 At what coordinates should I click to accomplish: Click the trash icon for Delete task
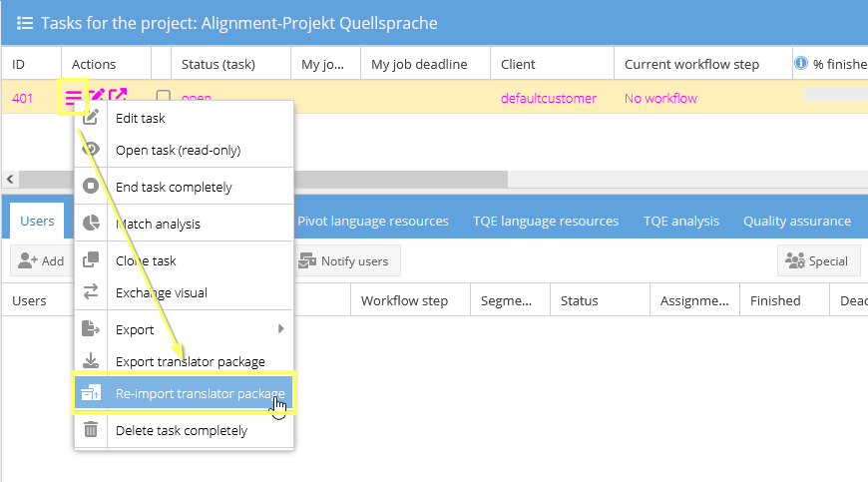91,430
